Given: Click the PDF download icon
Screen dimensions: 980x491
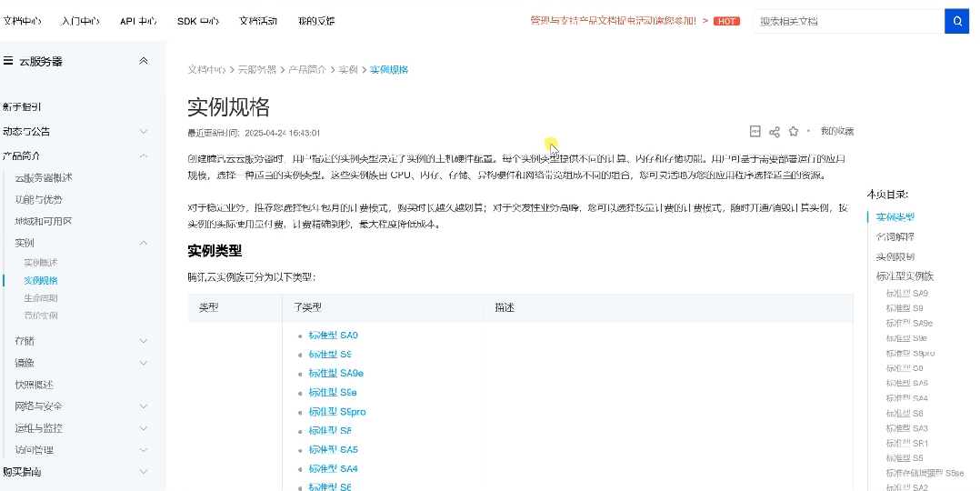Looking at the screenshot, I should point(755,132).
